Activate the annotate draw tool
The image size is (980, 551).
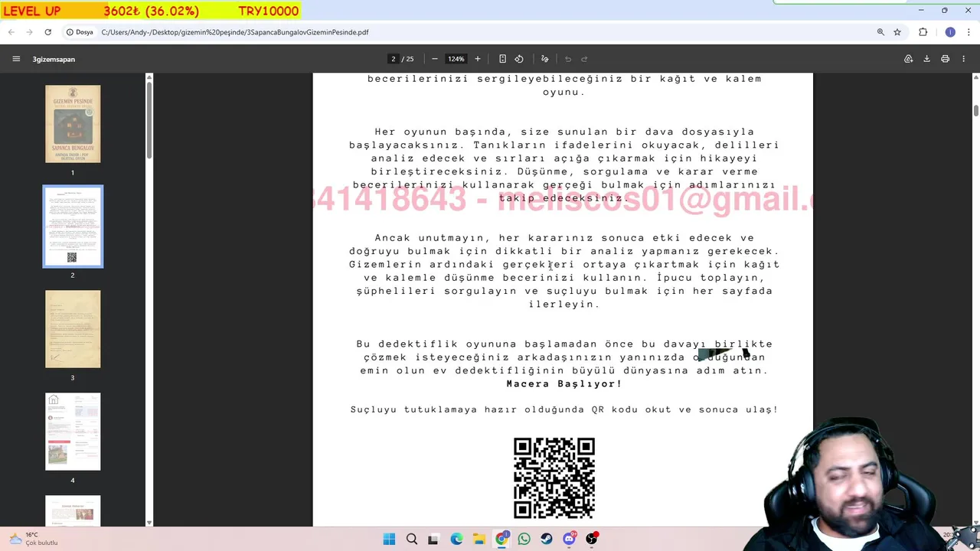coord(545,59)
